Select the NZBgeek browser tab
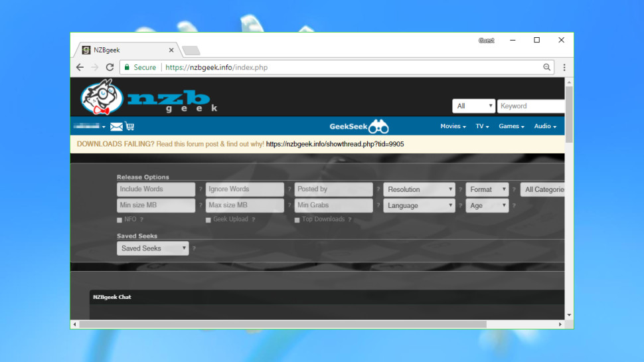 coord(127,50)
